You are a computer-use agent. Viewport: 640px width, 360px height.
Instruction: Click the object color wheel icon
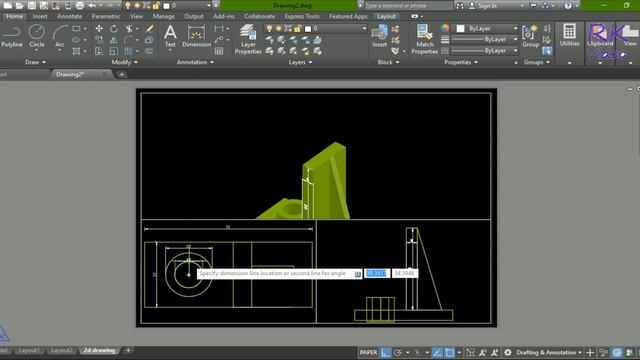(445, 28)
